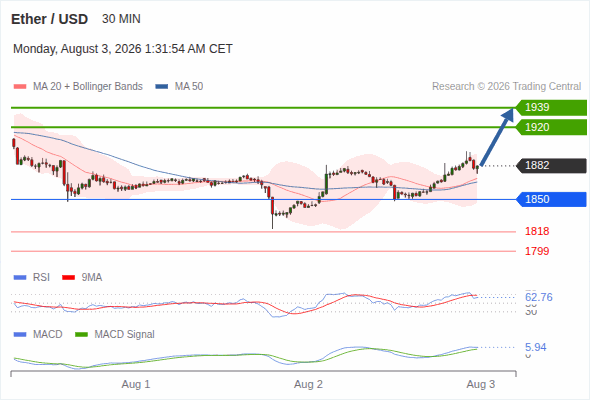Click the MACD Signal legend label
Viewport: 590px width, 400px height.
pos(124,335)
